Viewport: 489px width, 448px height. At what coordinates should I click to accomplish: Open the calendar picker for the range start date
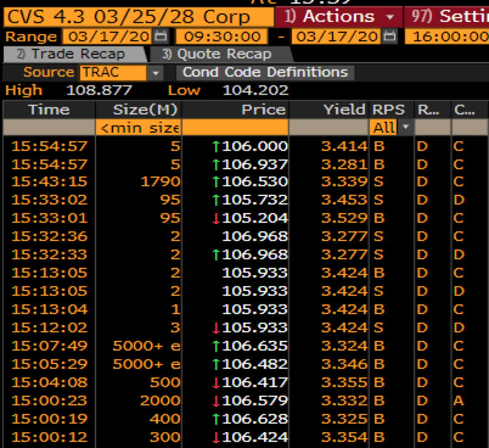coord(161,37)
